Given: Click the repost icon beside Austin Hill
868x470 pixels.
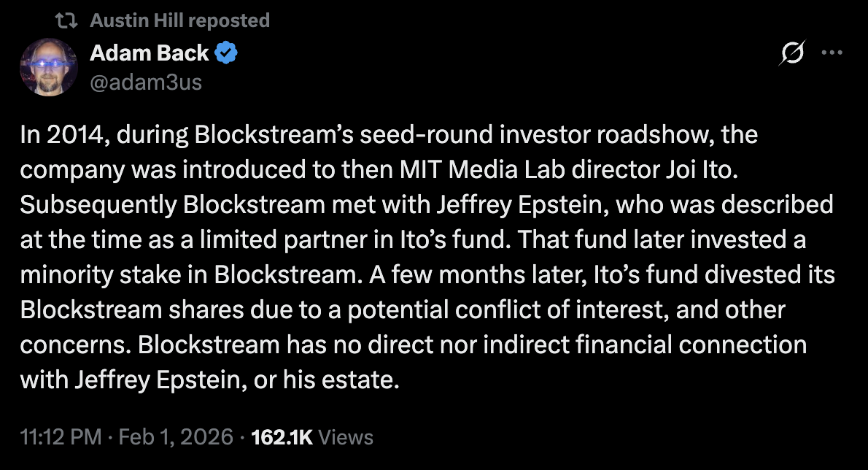Looking at the screenshot, I should (x=66, y=19).
